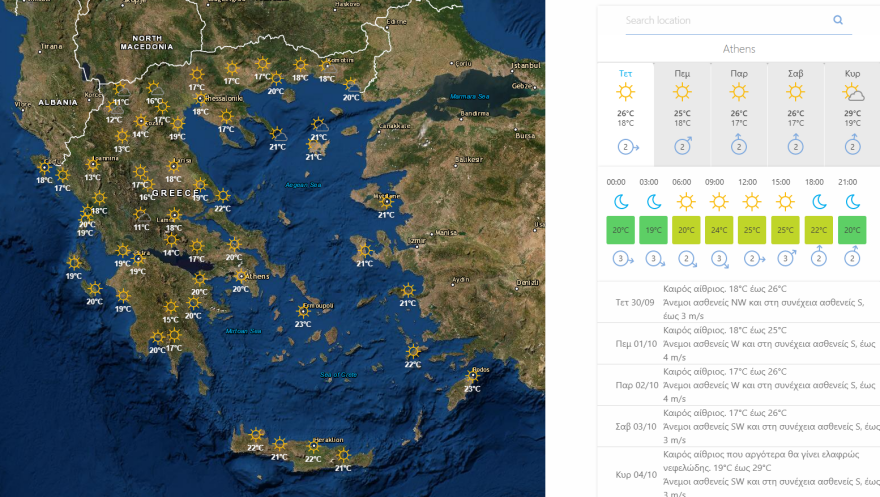880x497 pixels.
Task: Click the Τετ 30/09 forecast summary row
Action: (740, 302)
